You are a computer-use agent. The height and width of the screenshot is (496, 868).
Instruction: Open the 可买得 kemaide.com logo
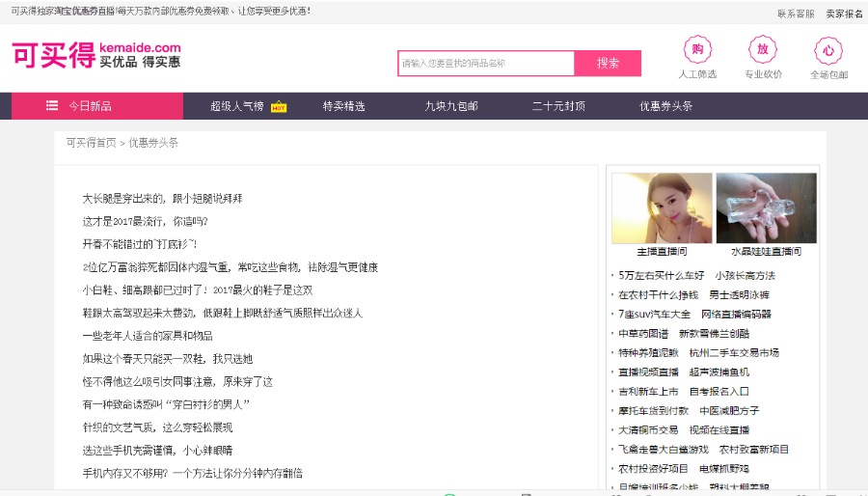[x=96, y=55]
